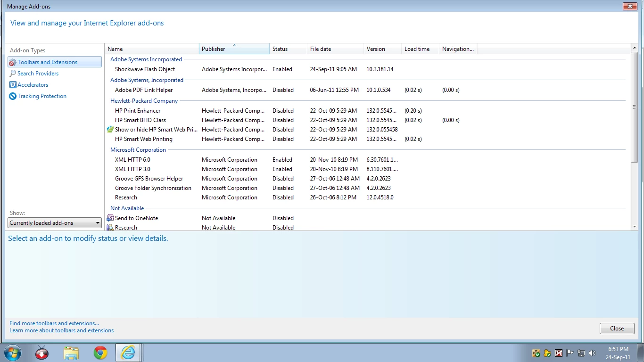Viewport: 644px width, 362px height.
Task: Click Microsoft Corporation group header
Action: click(x=138, y=150)
